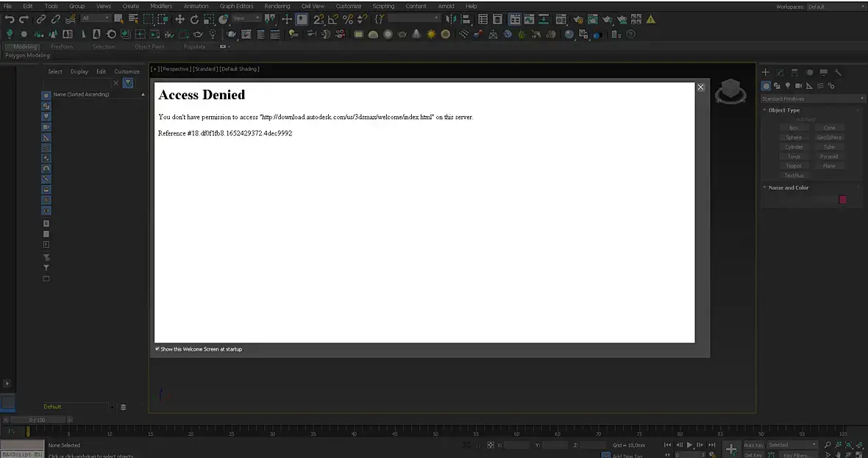Open the Customize menu in scene explorer
Screen dimensions: 868x458
[x=127, y=71]
